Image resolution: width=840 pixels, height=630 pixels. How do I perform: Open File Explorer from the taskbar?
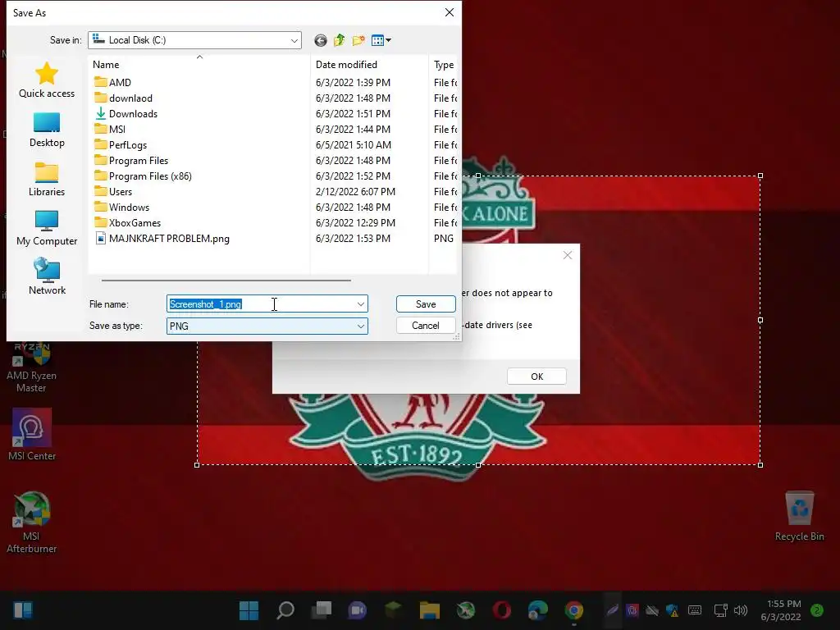tap(430, 610)
